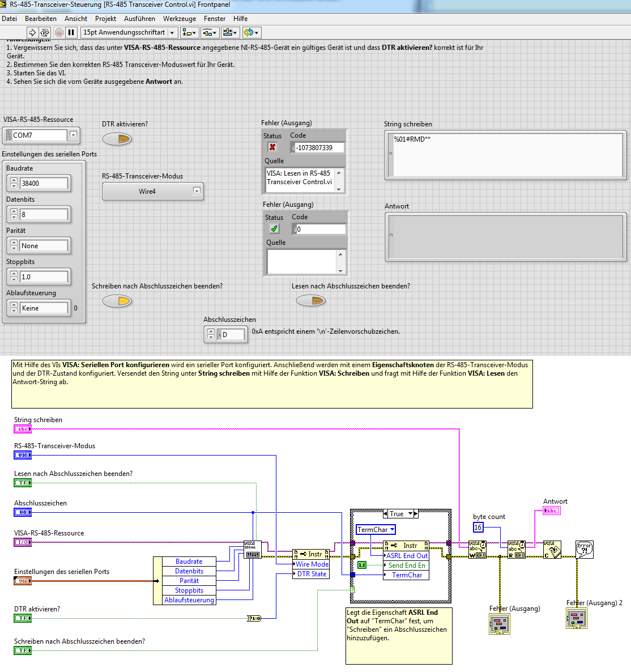The height and width of the screenshot is (672, 631).
Task: Open the case selector True dropdown
Action: [410, 513]
